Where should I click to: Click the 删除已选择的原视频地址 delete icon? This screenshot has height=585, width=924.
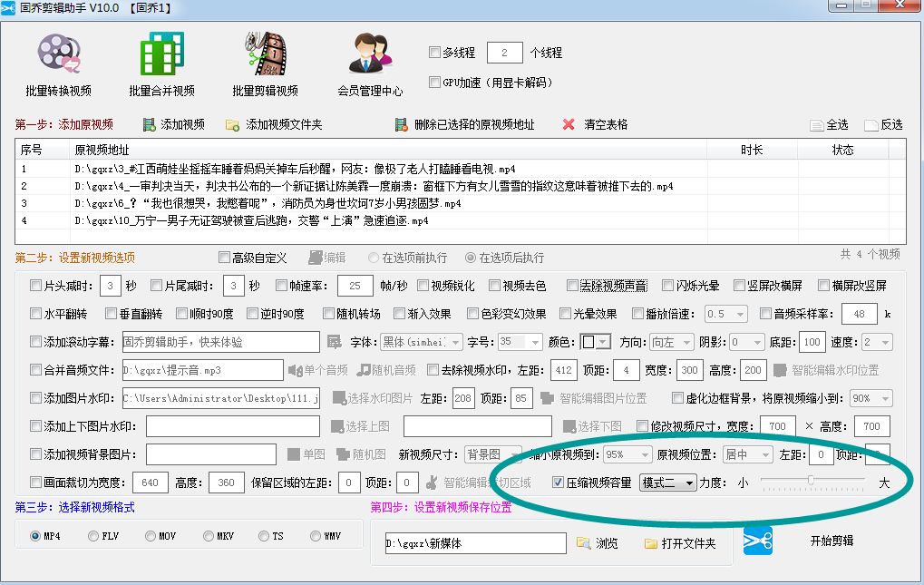coord(401,124)
